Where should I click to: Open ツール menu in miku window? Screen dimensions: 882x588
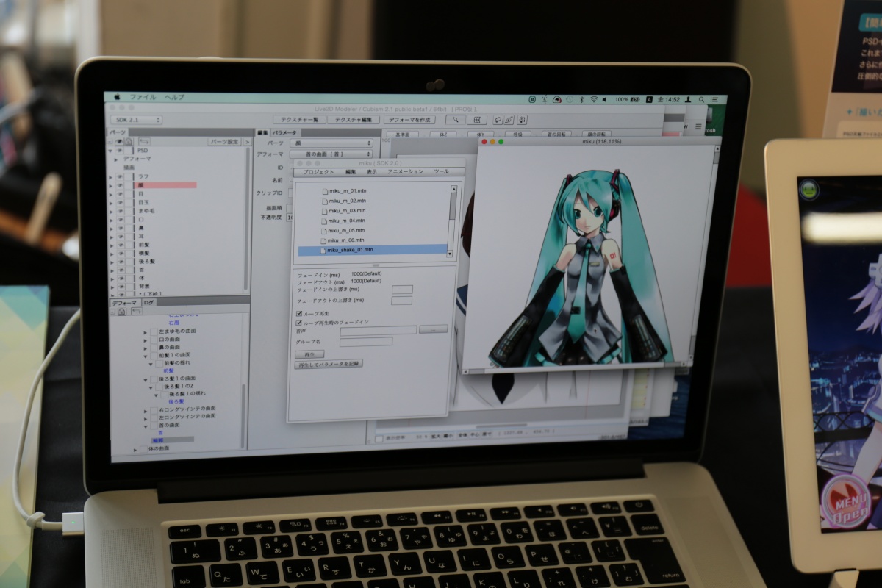(441, 171)
